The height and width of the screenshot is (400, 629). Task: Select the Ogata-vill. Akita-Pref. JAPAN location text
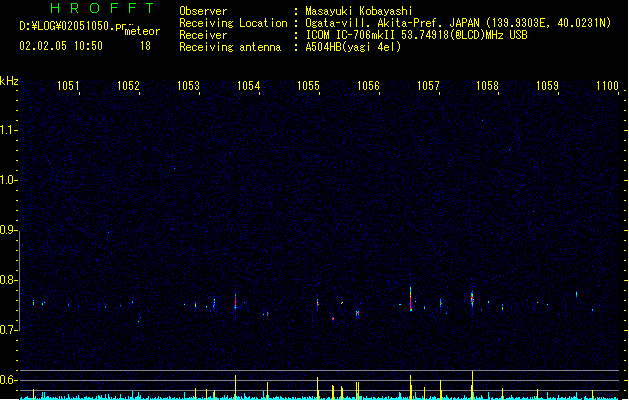[458, 23]
